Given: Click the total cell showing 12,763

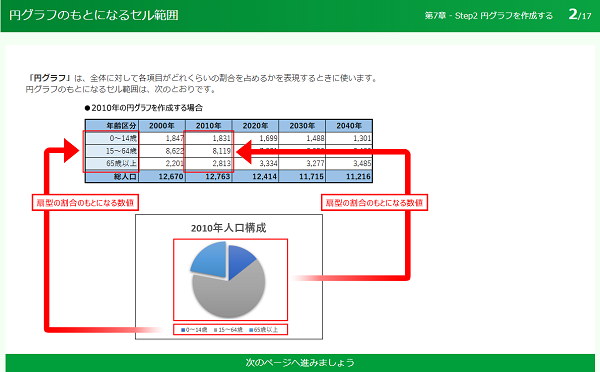Looking at the screenshot, I should (x=209, y=176).
